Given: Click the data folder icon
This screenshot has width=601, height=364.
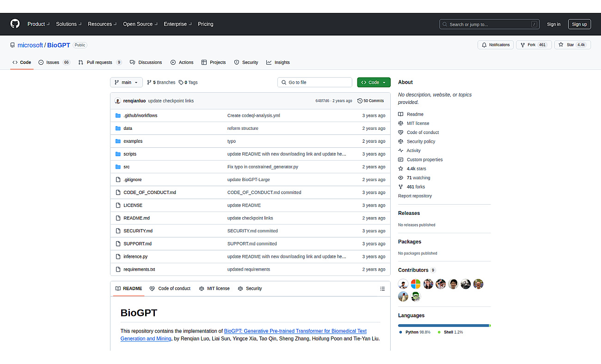Looking at the screenshot, I should point(118,128).
